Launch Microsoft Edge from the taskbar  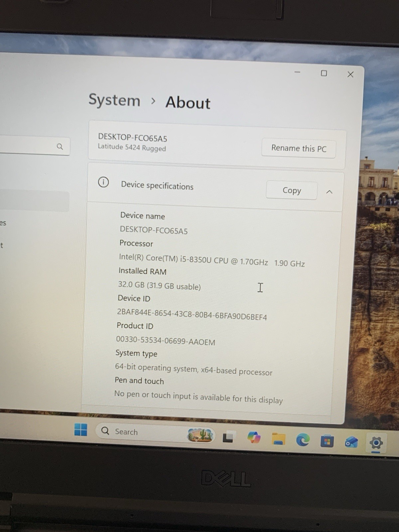click(303, 440)
